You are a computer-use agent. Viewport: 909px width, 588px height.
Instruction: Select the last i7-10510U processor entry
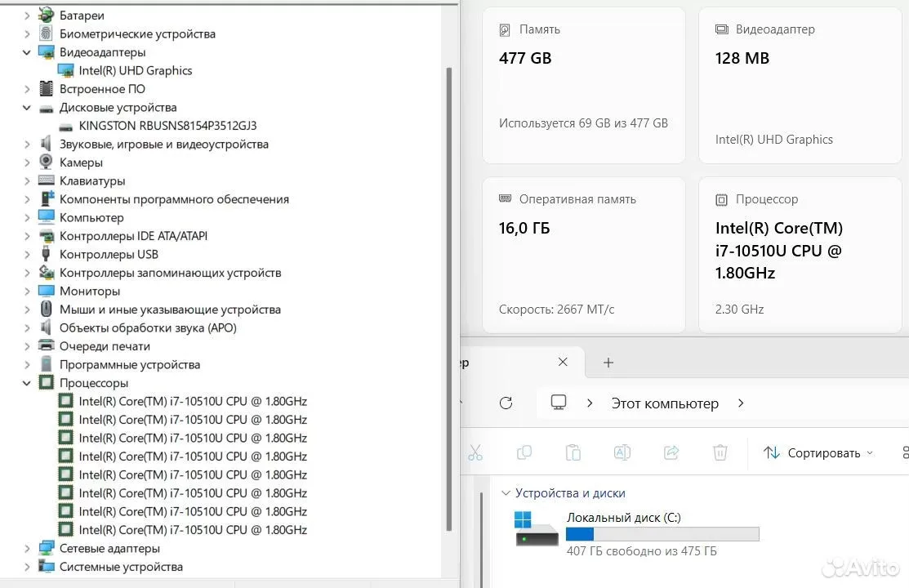pyautogui.click(x=193, y=530)
